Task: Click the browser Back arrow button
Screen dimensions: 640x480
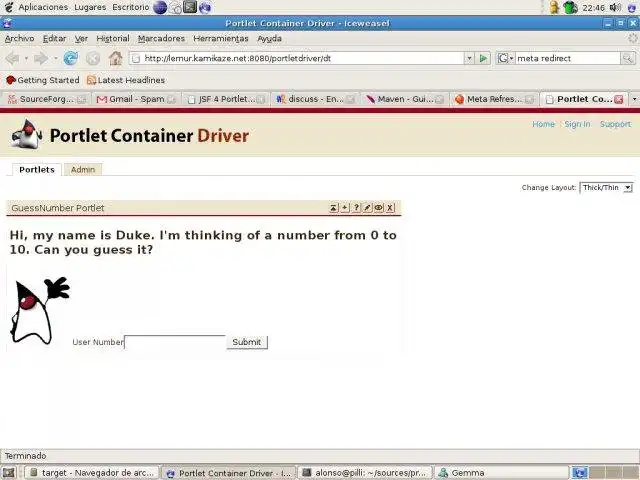Action: pos(13,58)
